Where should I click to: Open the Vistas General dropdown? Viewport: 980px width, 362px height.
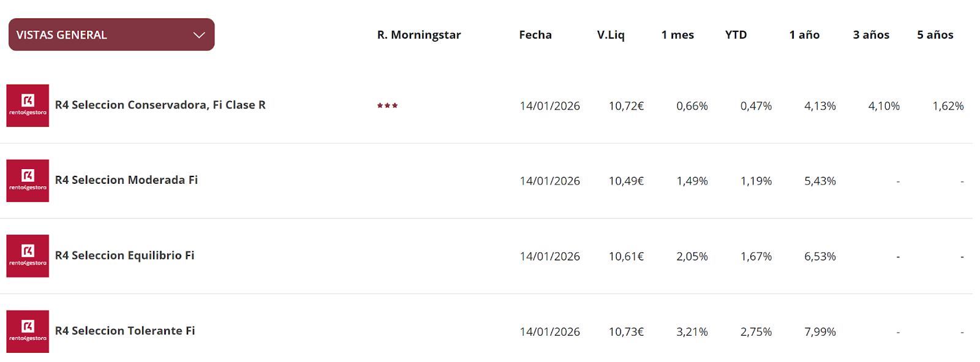tap(111, 35)
